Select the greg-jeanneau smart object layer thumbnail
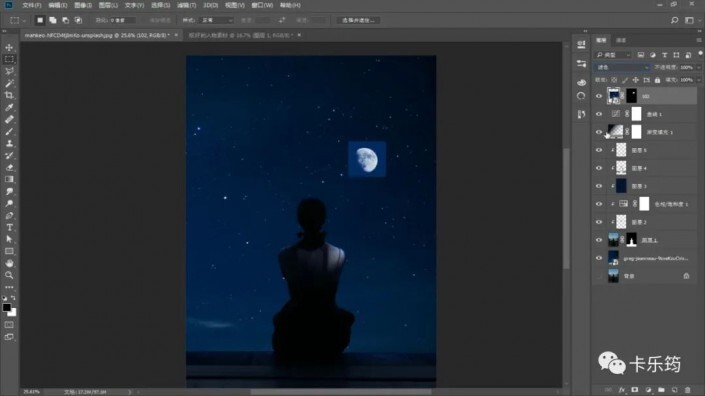The height and width of the screenshot is (396, 705). point(613,258)
